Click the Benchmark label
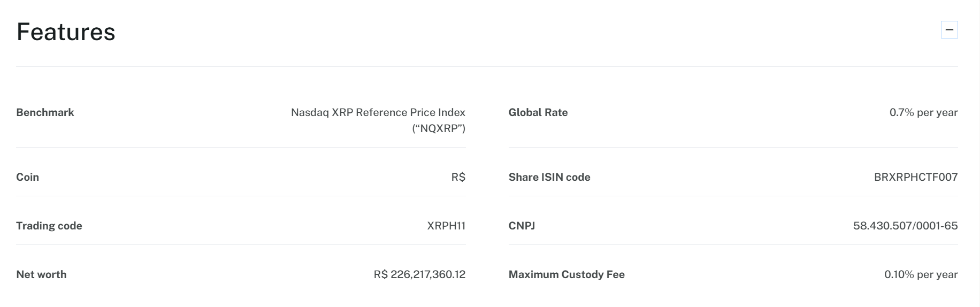The height and width of the screenshot is (307, 980). (45, 112)
